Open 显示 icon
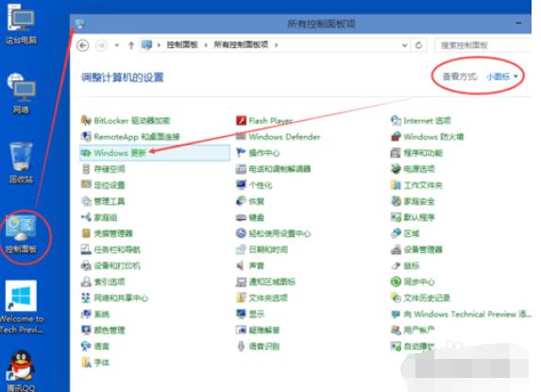 pyautogui.click(x=241, y=314)
